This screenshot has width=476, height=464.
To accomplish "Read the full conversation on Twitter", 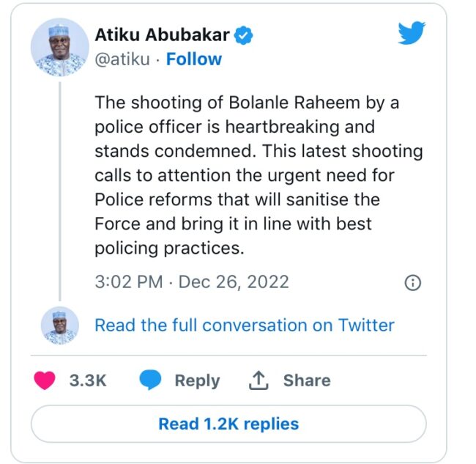I will 245,325.
